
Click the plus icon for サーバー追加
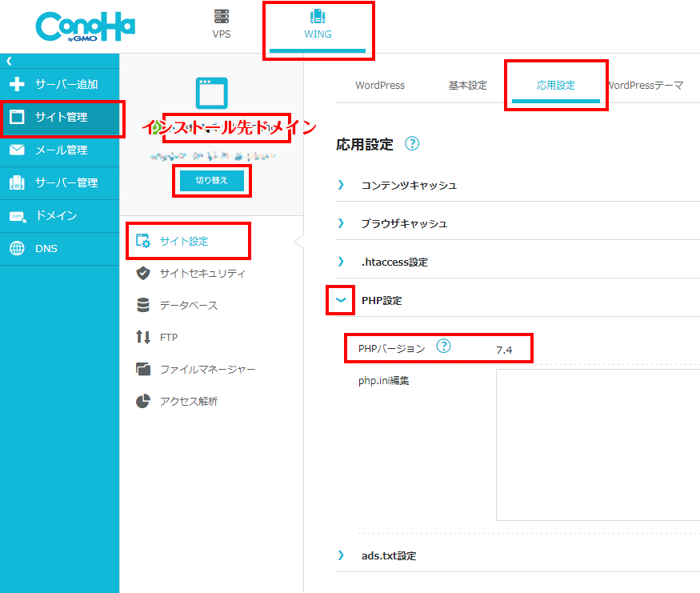point(17,84)
